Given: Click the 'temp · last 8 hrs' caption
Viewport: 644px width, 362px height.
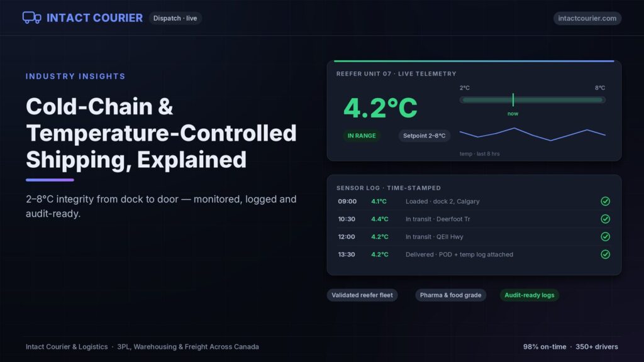Looking at the screenshot, I should tap(479, 154).
